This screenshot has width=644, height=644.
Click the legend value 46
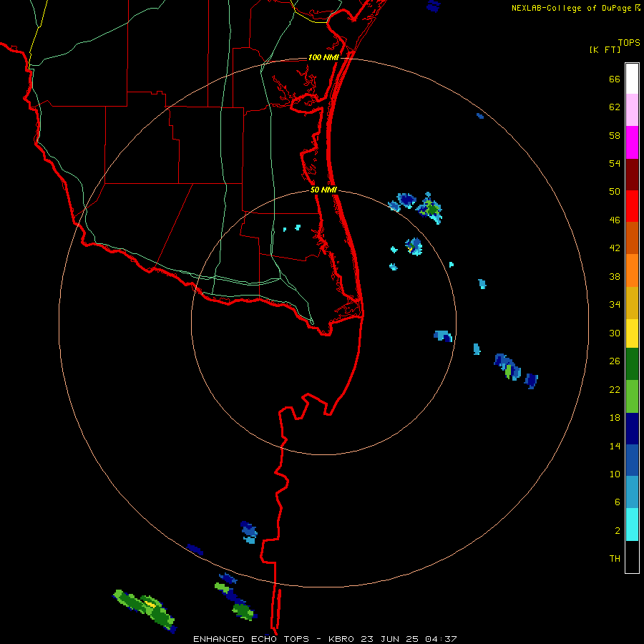click(615, 220)
